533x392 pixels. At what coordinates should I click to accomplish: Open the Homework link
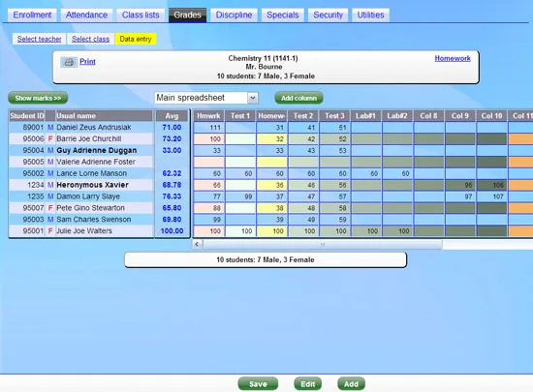[x=453, y=58]
